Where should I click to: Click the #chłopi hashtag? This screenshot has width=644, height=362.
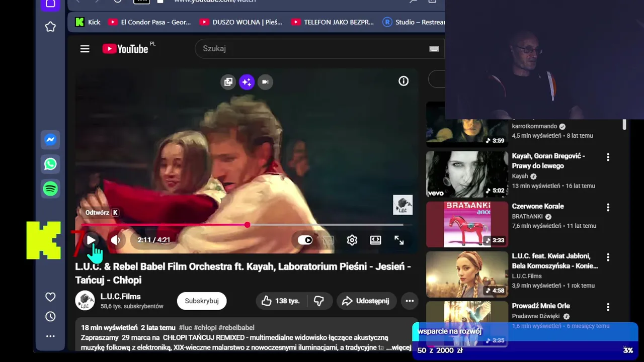tap(205, 328)
